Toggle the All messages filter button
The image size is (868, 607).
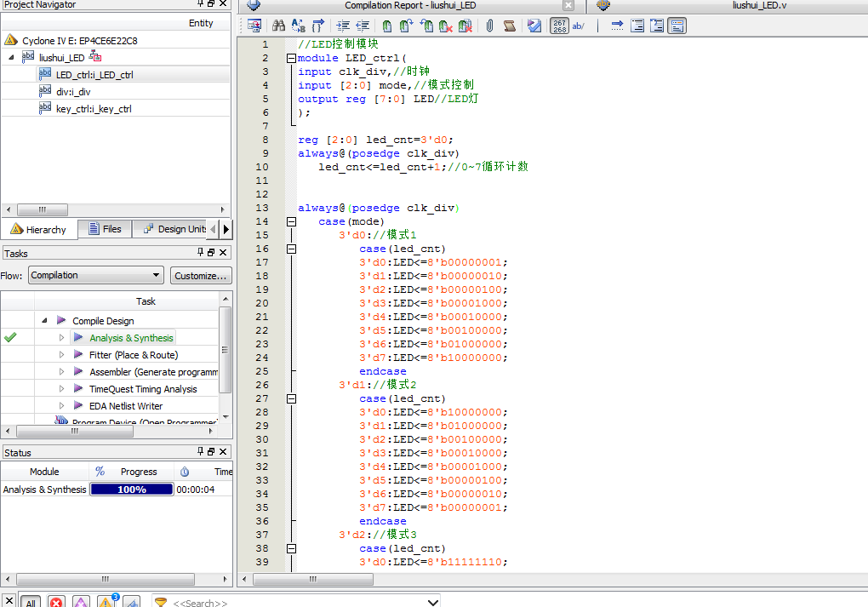pos(31,602)
